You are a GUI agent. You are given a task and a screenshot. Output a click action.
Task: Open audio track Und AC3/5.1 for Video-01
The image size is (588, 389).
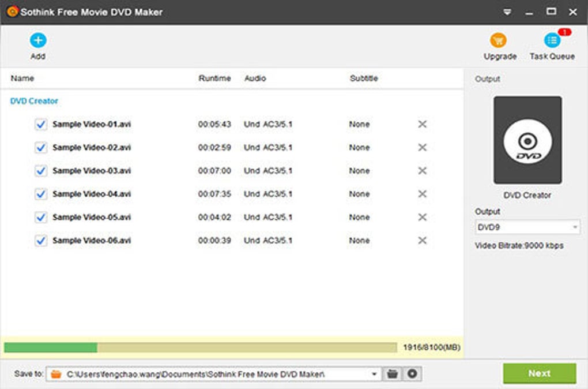coord(267,124)
